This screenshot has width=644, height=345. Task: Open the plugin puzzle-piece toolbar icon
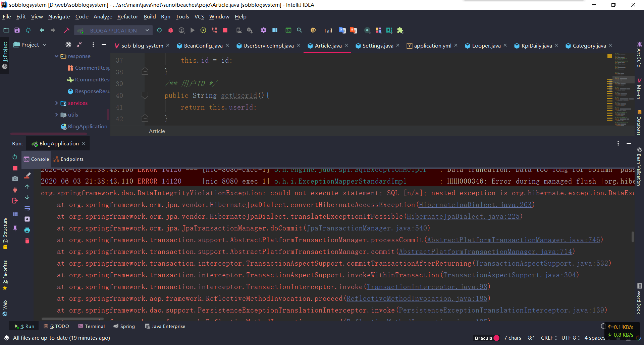[400, 30]
